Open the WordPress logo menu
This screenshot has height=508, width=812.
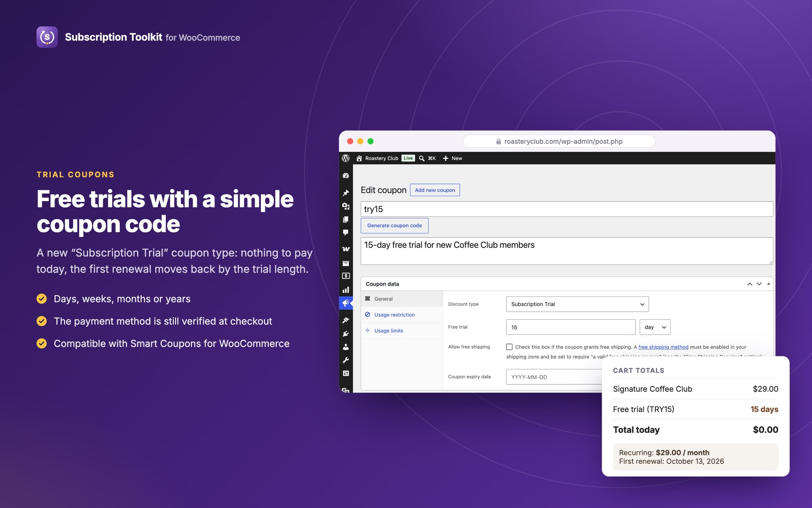345,158
